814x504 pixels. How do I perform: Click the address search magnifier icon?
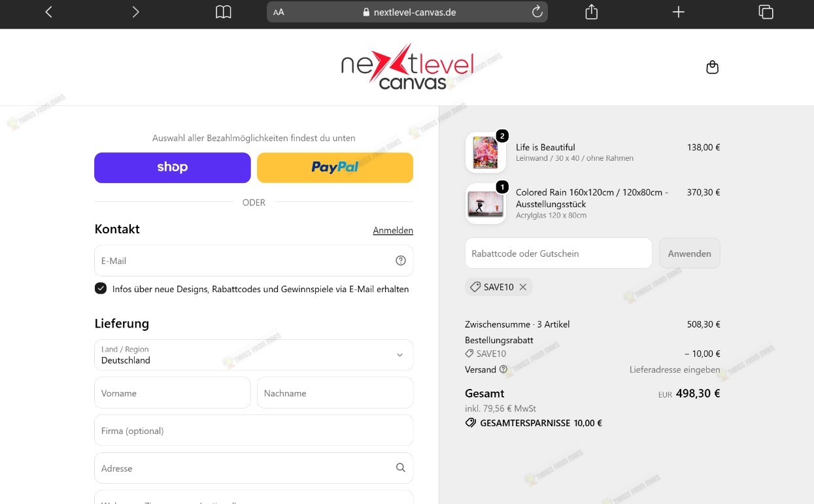coord(401,468)
